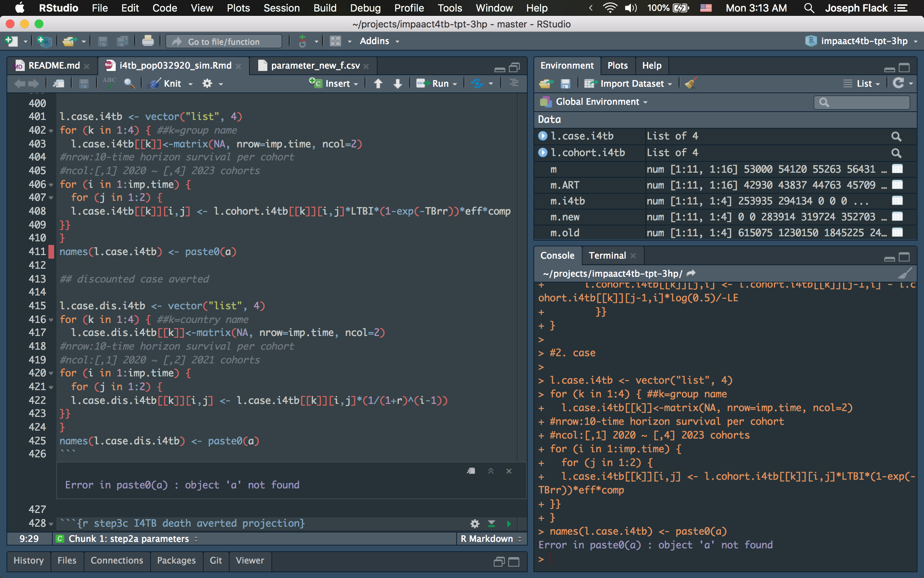View m.ART as data table icon
Viewport: 924px width, 578px height.
[897, 185]
